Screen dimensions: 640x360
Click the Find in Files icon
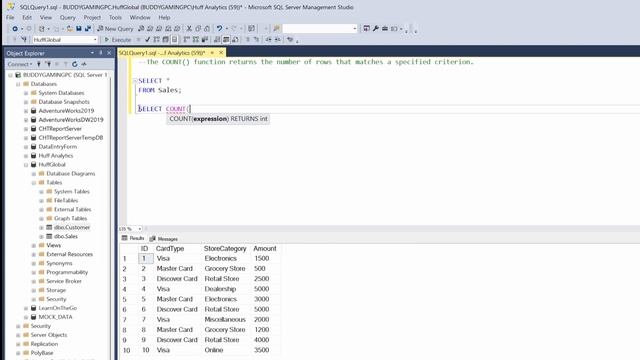276,29
